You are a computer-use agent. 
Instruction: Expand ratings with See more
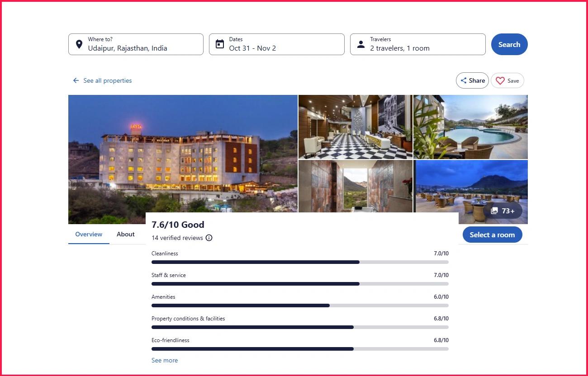pyautogui.click(x=165, y=360)
